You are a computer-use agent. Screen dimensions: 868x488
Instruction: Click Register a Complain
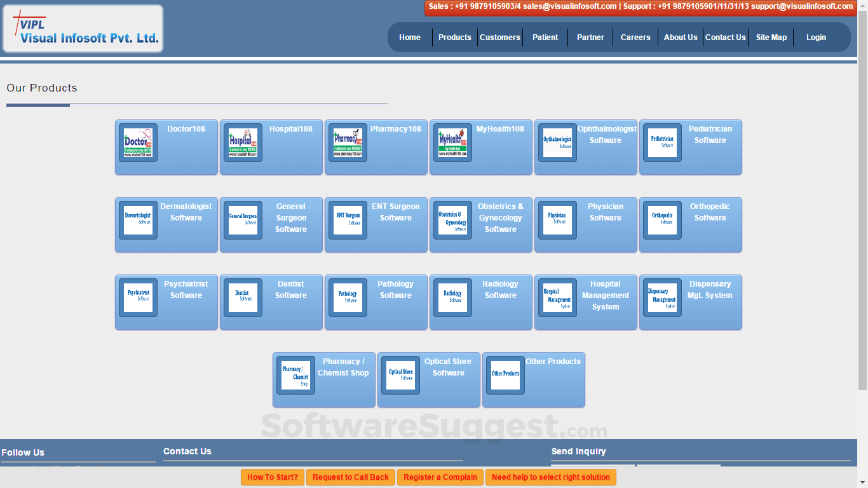(x=440, y=477)
